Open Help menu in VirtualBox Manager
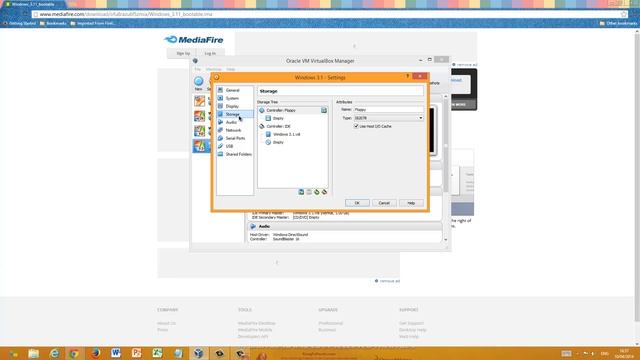The width and height of the screenshot is (640, 360). [x=231, y=69]
